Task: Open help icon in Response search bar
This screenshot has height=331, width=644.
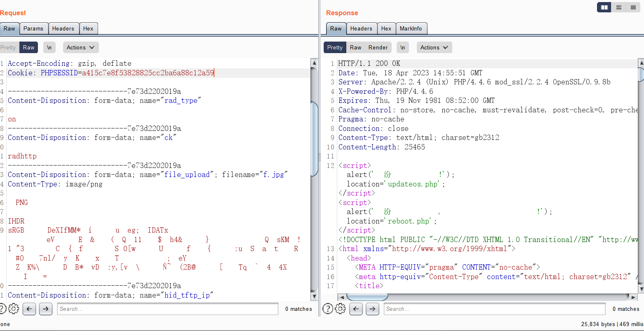Action: (328, 309)
